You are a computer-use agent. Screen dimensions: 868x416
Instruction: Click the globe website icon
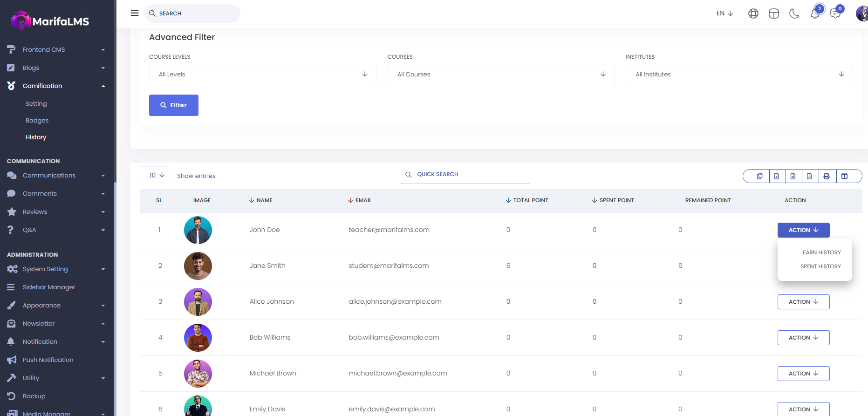pos(753,14)
